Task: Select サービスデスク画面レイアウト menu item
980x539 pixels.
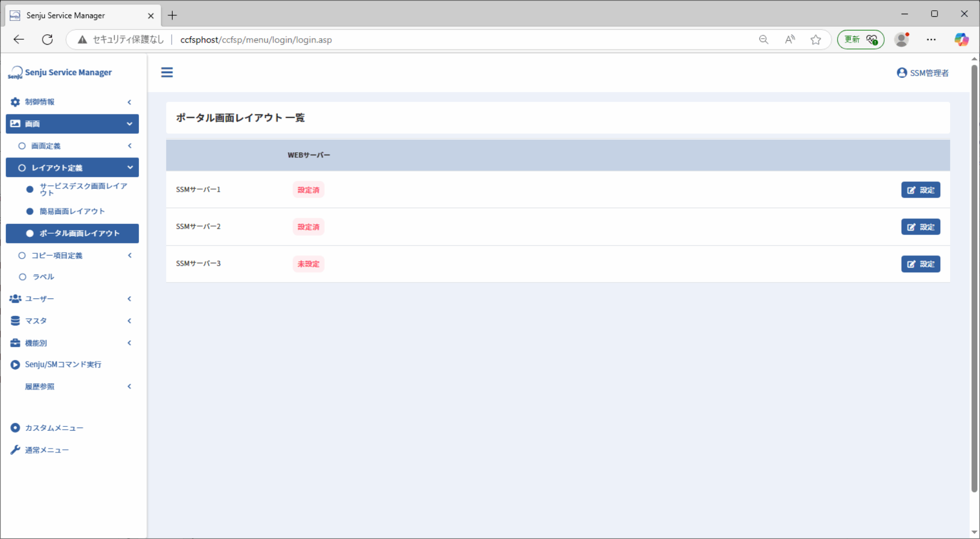Action: [77, 189]
